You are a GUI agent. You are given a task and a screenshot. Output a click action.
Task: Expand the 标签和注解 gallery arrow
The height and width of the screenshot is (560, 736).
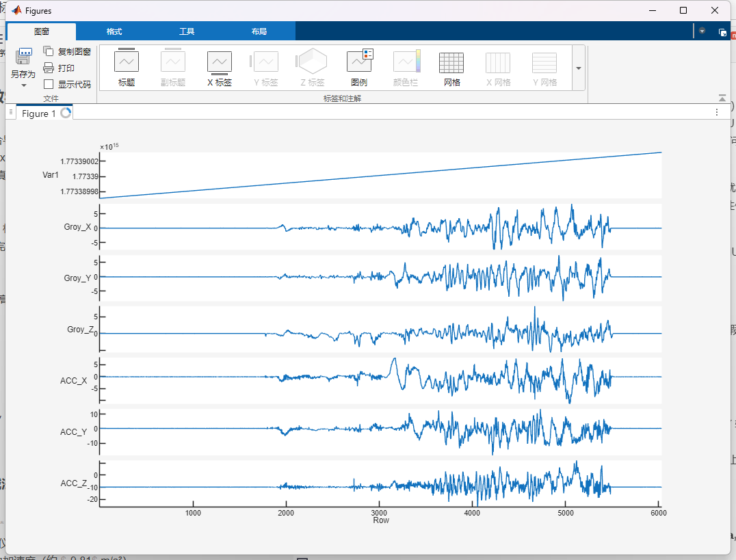click(578, 68)
